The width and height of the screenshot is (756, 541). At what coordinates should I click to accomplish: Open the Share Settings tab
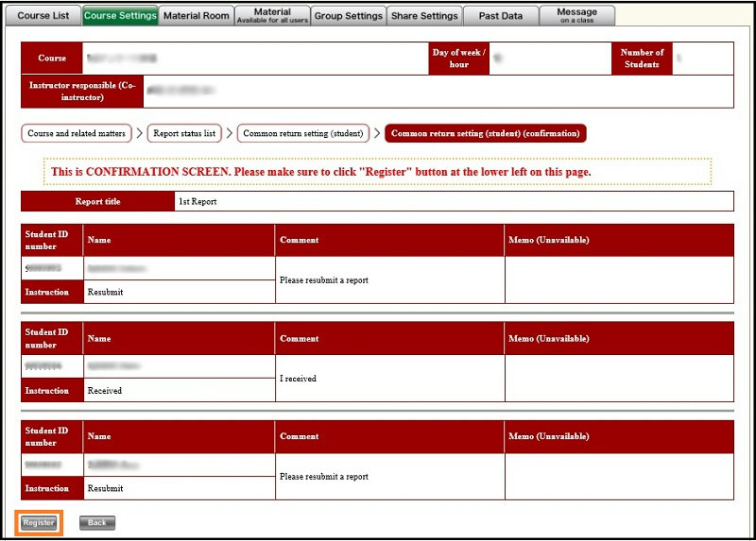(424, 16)
